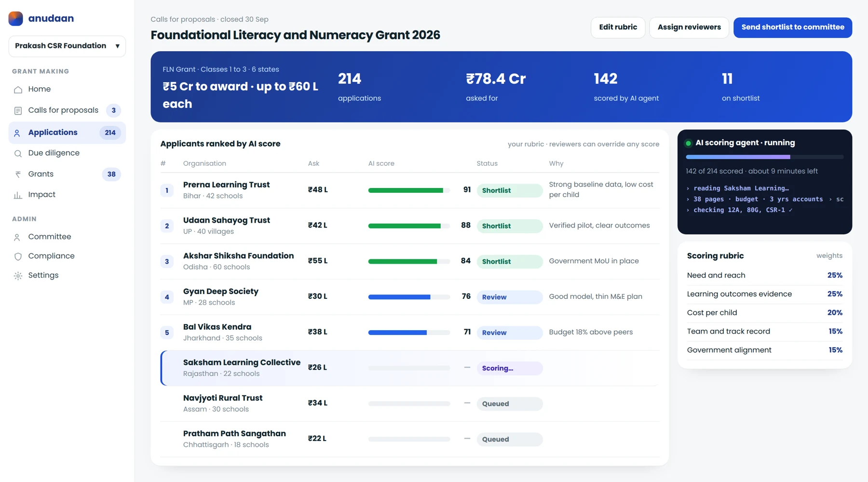Click the dropdown arrow beside Prakash CSR Foundation
Viewport: 868px width, 482px height.
[117, 46]
